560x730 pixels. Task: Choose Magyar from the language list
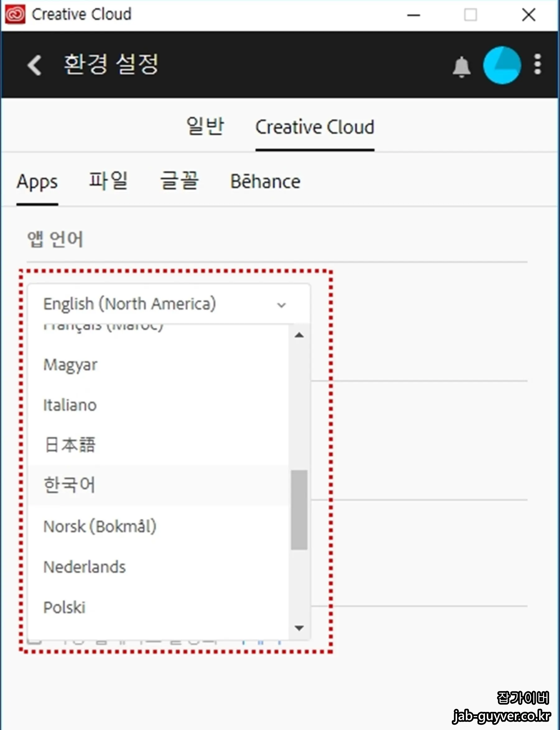pos(158,365)
